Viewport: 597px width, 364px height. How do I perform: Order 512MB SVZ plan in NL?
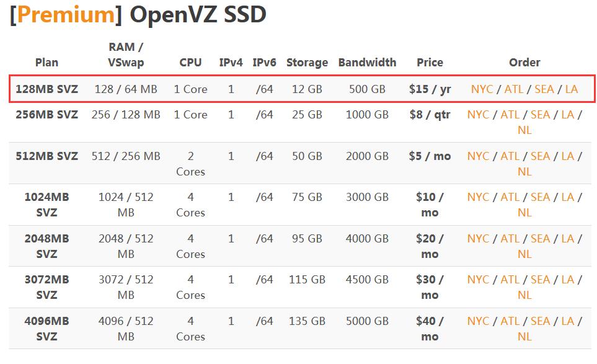pyautogui.click(x=524, y=172)
